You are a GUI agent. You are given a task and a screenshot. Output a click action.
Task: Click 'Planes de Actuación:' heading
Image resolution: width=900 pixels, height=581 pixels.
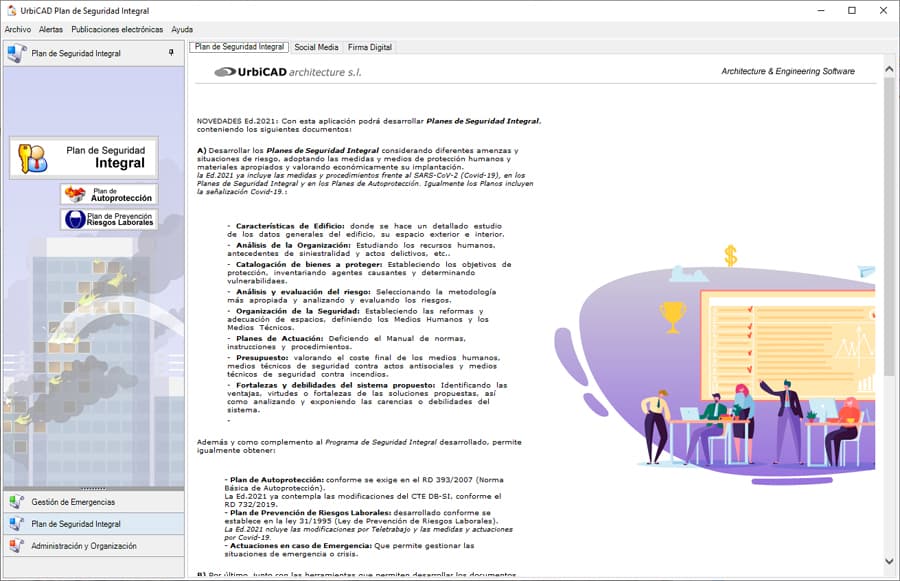[280, 339]
